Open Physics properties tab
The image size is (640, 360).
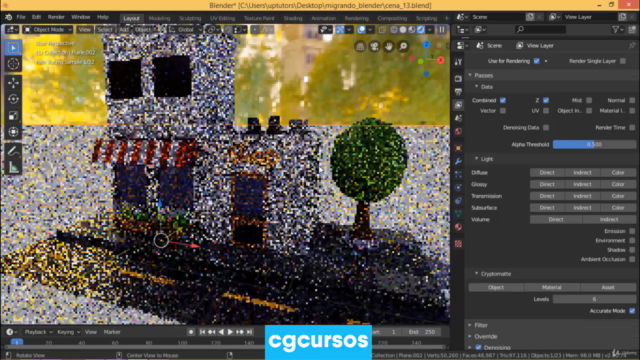coord(458,187)
